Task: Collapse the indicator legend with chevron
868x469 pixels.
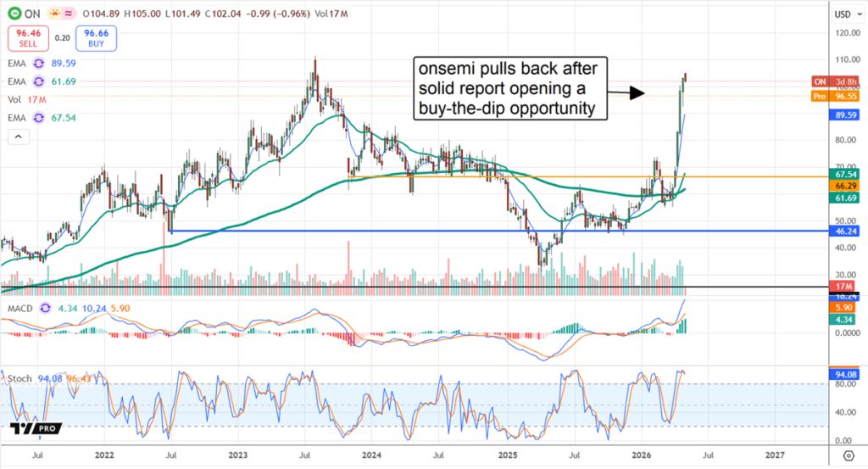Action: pyautogui.click(x=19, y=137)
